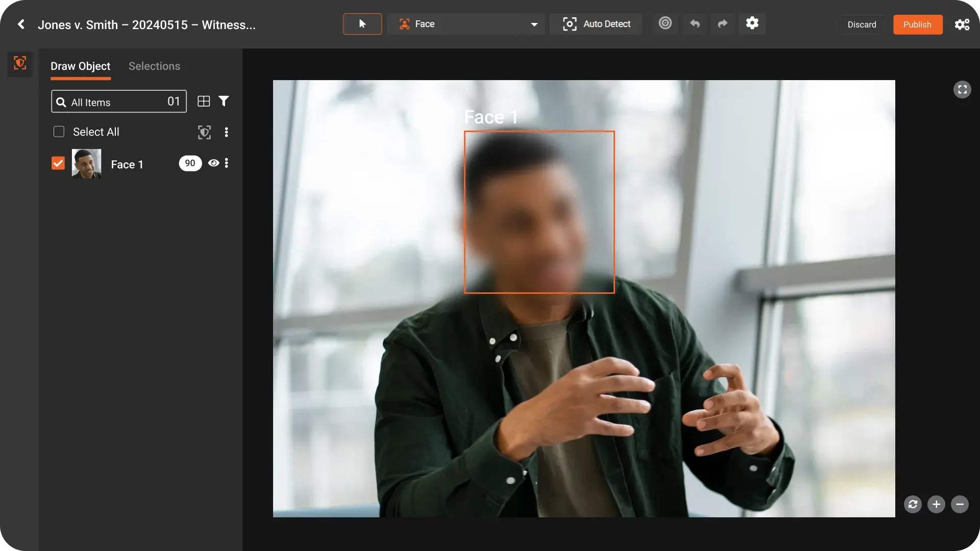Open the Face object type dropdown
Viewport: 980px width, 551px height.
[534, 24]
